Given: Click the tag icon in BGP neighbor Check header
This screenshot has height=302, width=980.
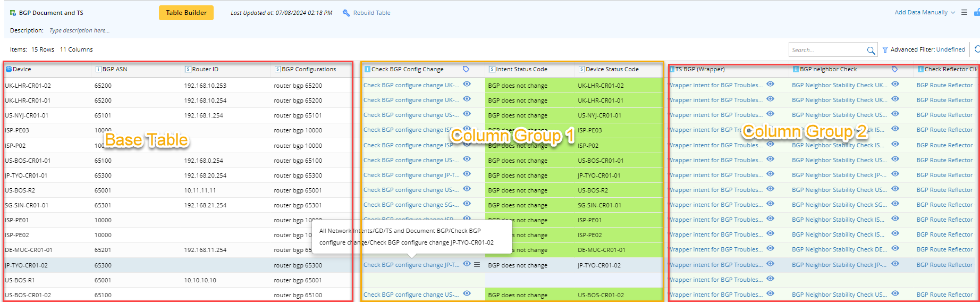Looking at the screenshot, I should [895, 69].
